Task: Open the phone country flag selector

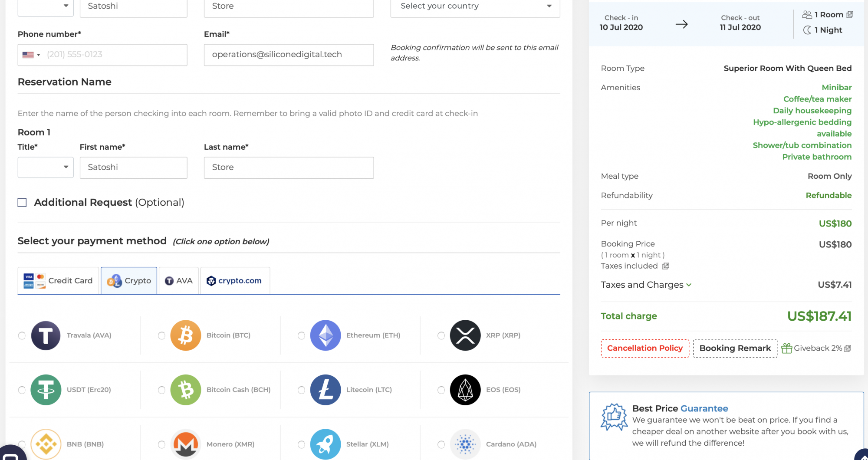Action: click(31, 55)
